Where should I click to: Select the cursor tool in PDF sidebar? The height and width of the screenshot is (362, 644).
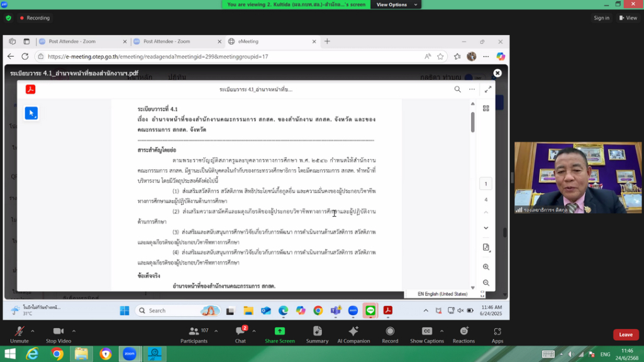pyautogui.click(x=31, y=113)
